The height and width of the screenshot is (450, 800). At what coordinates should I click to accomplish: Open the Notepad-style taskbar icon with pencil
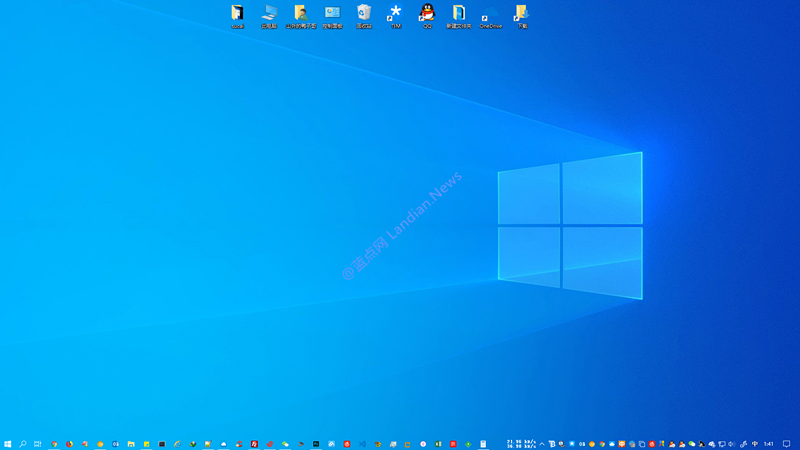(208, 444)
